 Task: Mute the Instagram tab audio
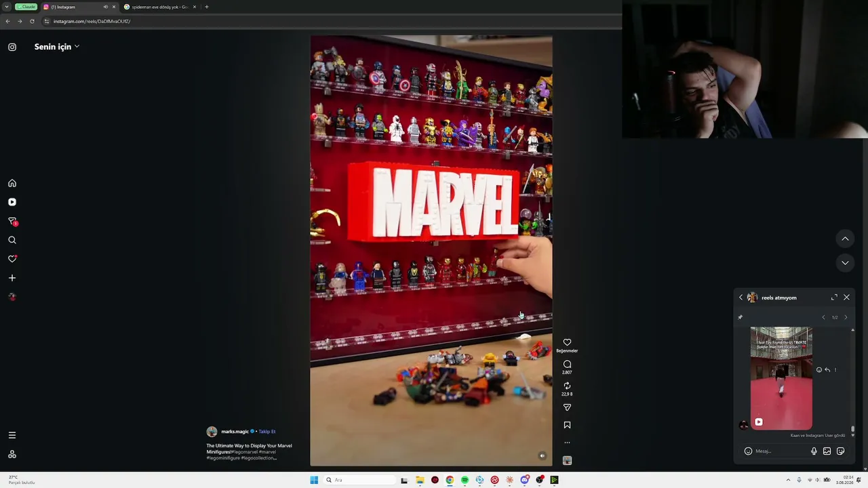click(105, 7)
